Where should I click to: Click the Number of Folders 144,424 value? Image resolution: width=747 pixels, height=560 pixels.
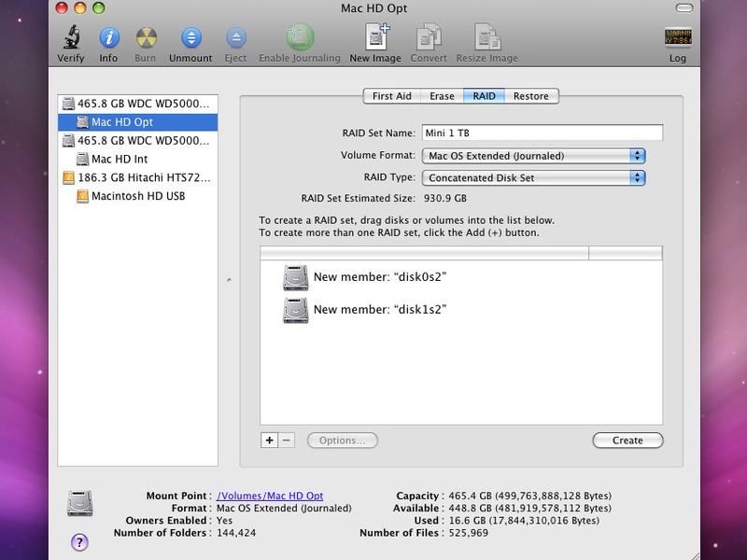[236, 533]
